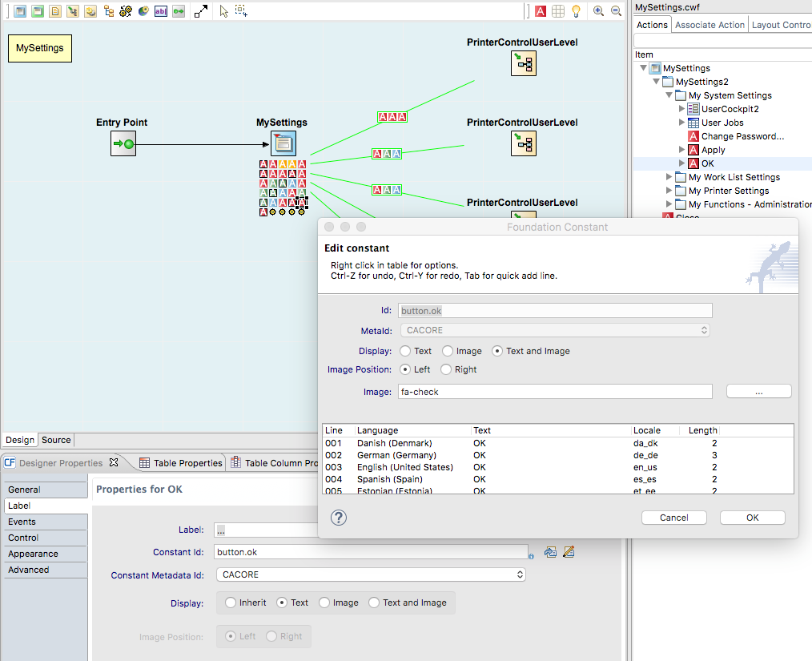Choose Right image position in the dialog
Image resolution: width=812 pixels, height=661 pixels.
pyautogui.click(x=446, y=369)
